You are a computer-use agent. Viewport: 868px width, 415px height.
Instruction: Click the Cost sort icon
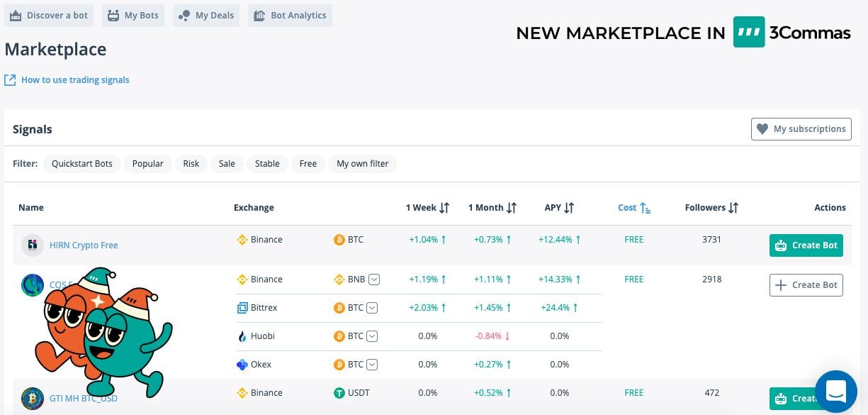coord(645,208)
